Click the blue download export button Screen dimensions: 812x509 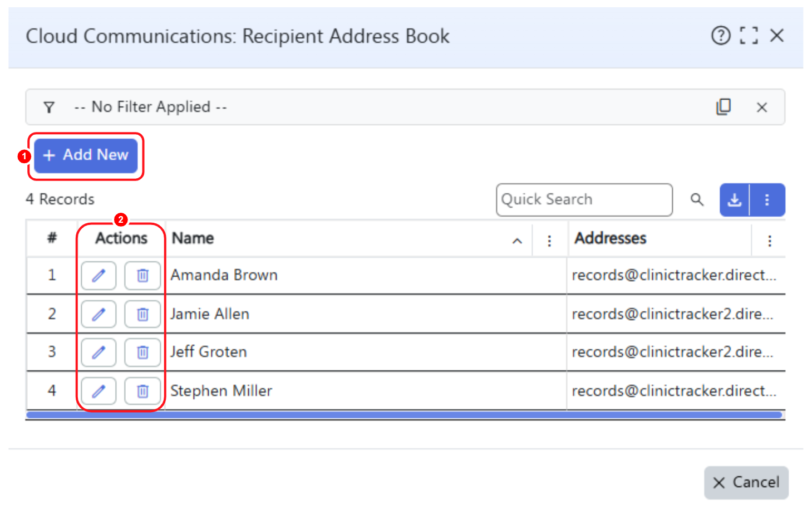(735, 199)
